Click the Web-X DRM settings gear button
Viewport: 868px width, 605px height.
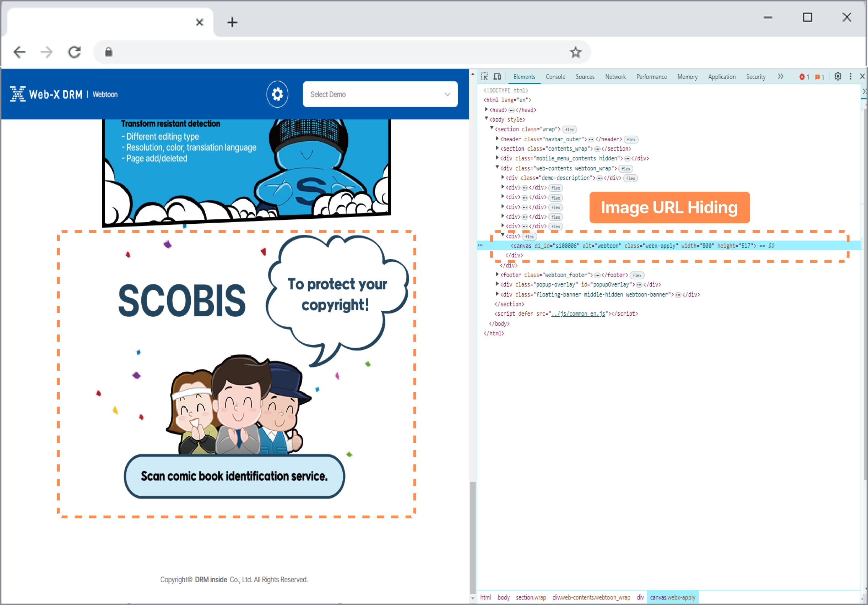point(277,94)
